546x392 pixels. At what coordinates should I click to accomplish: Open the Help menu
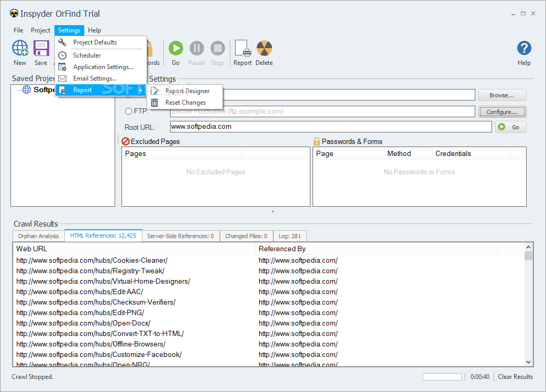[x=94, y=30]
